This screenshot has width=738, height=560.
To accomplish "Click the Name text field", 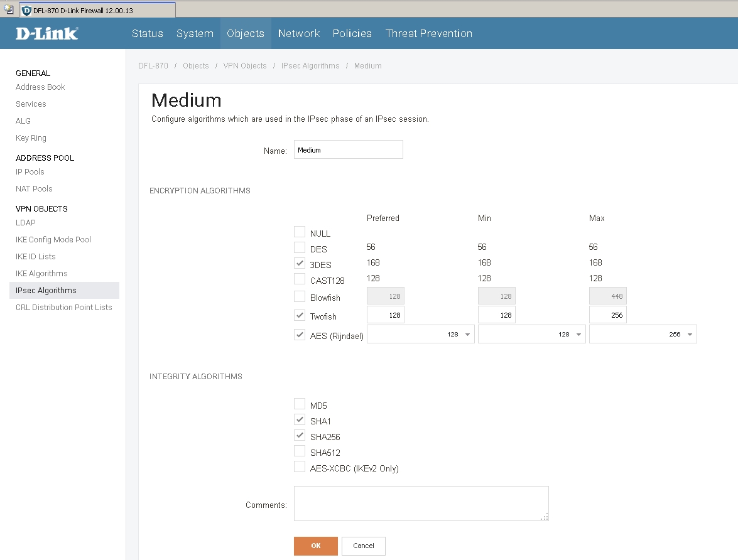I will tap(348, 150).
